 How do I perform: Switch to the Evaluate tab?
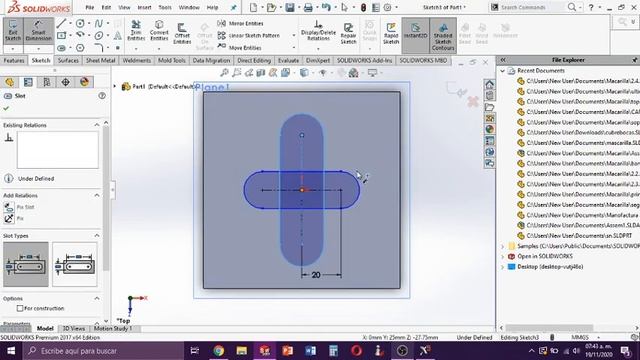tap(288, 60)
